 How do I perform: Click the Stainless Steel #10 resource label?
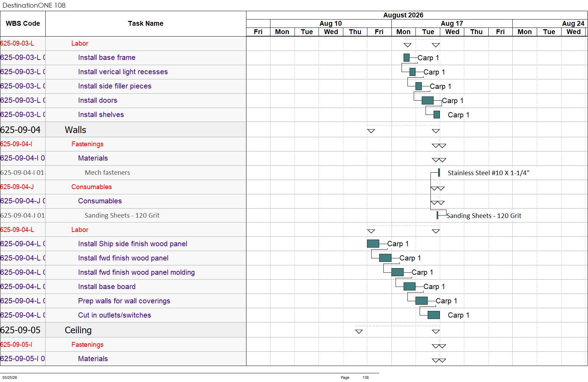point(488,173)
